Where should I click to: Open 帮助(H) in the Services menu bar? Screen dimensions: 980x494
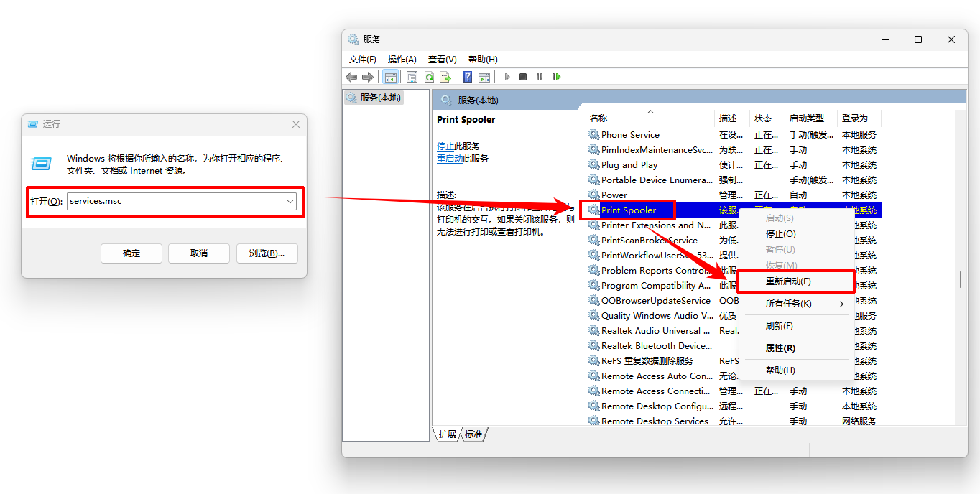click(483, 60)
